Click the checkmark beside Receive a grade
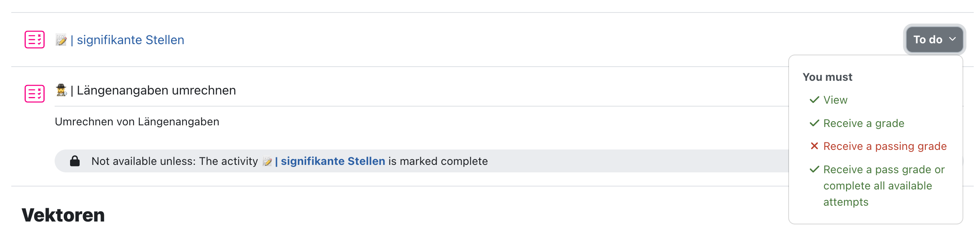This screenshot has width=980, height=244. point(814,123)
